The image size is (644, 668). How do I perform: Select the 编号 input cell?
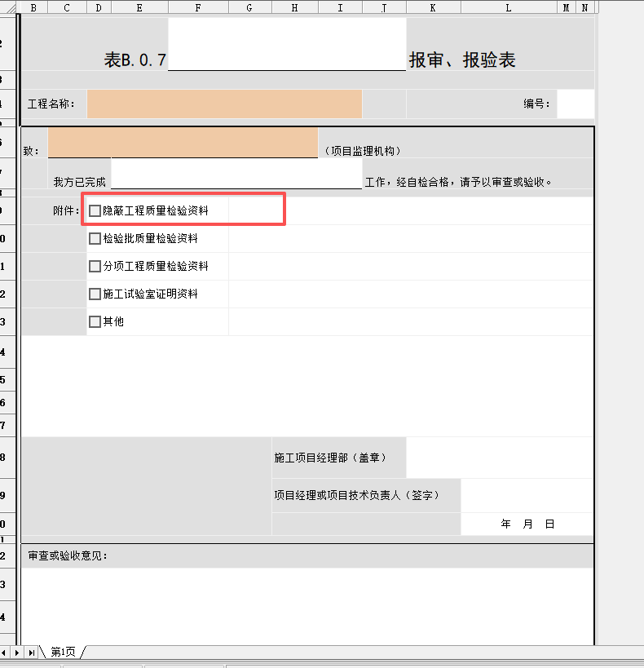click(576, 104)
